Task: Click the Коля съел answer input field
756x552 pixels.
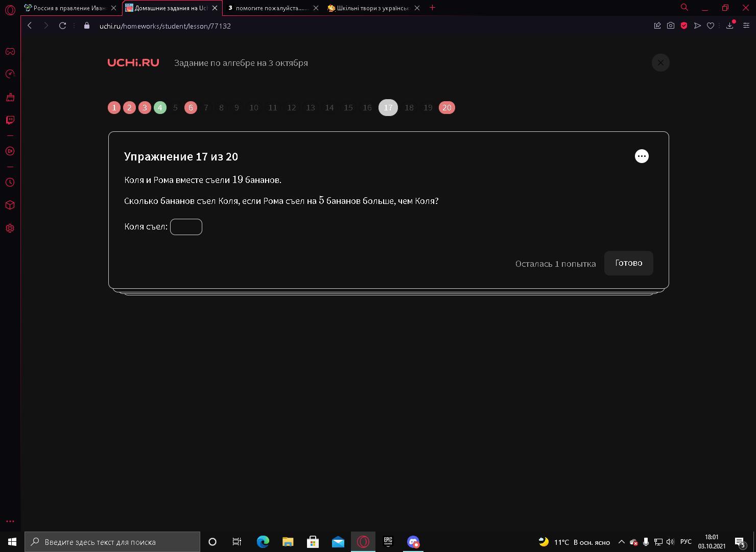Action: click(186, 227)
